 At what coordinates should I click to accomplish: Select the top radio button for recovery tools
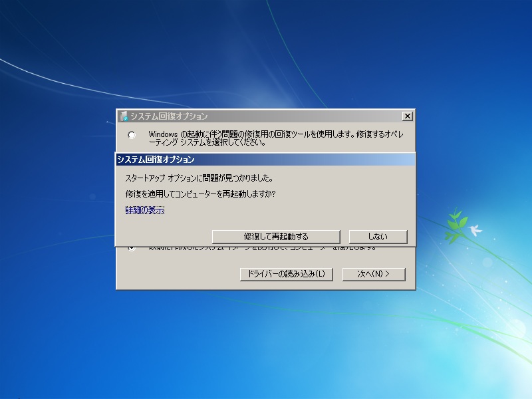132,135
